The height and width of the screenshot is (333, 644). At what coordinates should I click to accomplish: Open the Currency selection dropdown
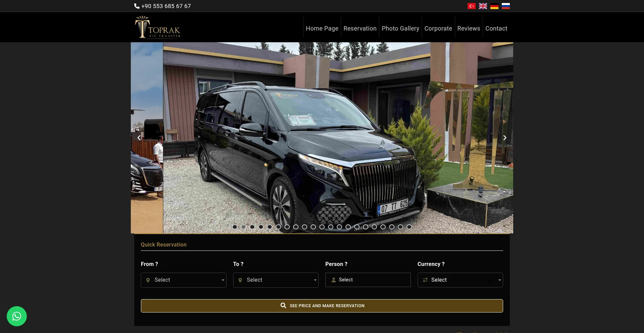(x=460, y=280)
